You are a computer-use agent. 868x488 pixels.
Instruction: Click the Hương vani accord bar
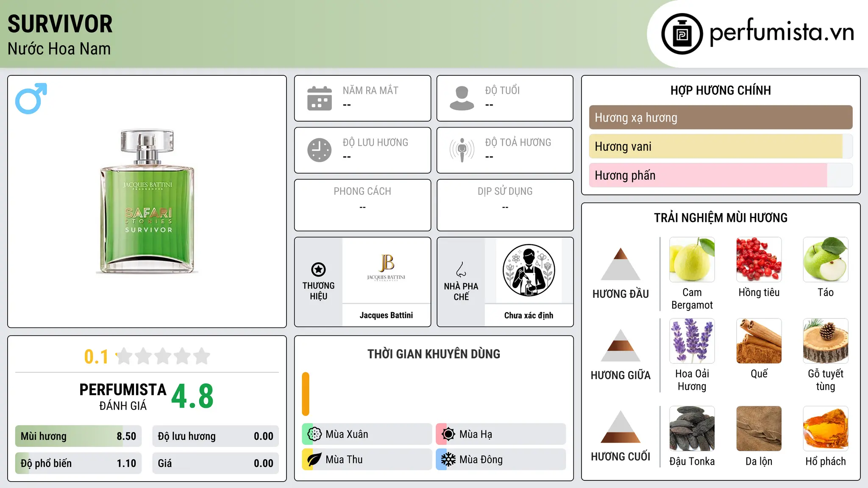coord(721,146)
